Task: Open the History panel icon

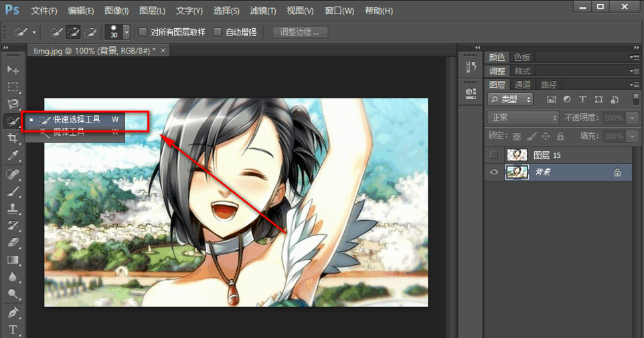Action: tap(470, 68)
